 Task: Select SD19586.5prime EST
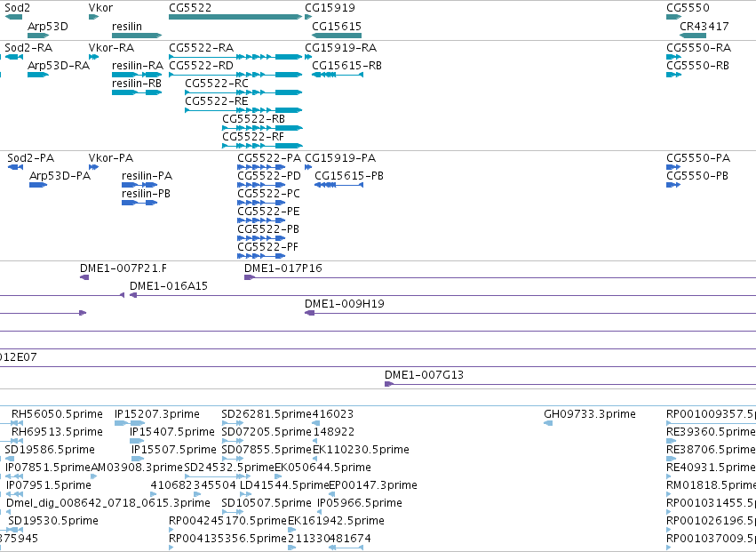point(9,459)
